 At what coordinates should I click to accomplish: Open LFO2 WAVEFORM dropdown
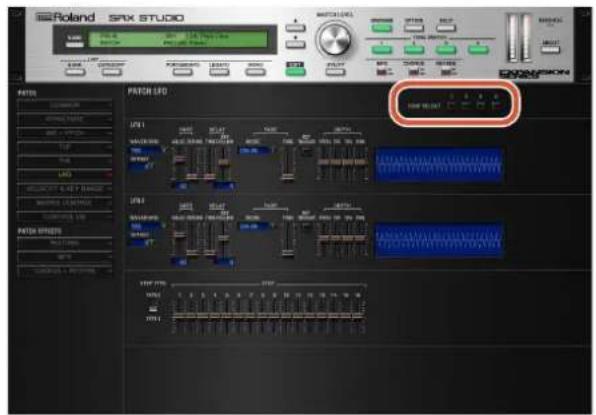[147, 227]
